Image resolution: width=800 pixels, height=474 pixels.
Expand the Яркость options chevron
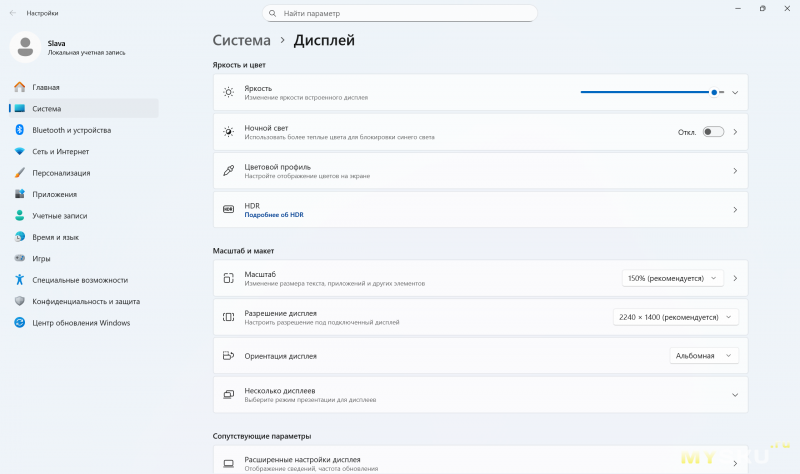[x=735, y=92]
